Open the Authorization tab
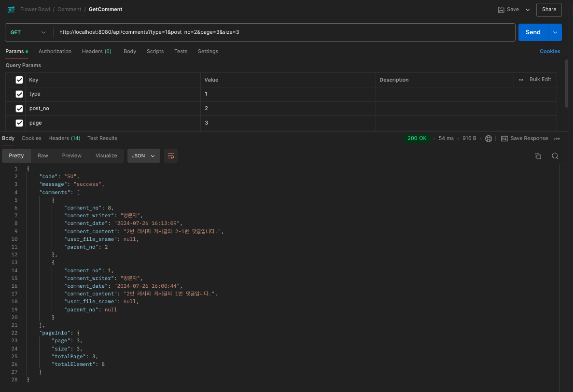The width and height of the screenshot is (573, 392). pyautogui.click(x=55, y=52)
